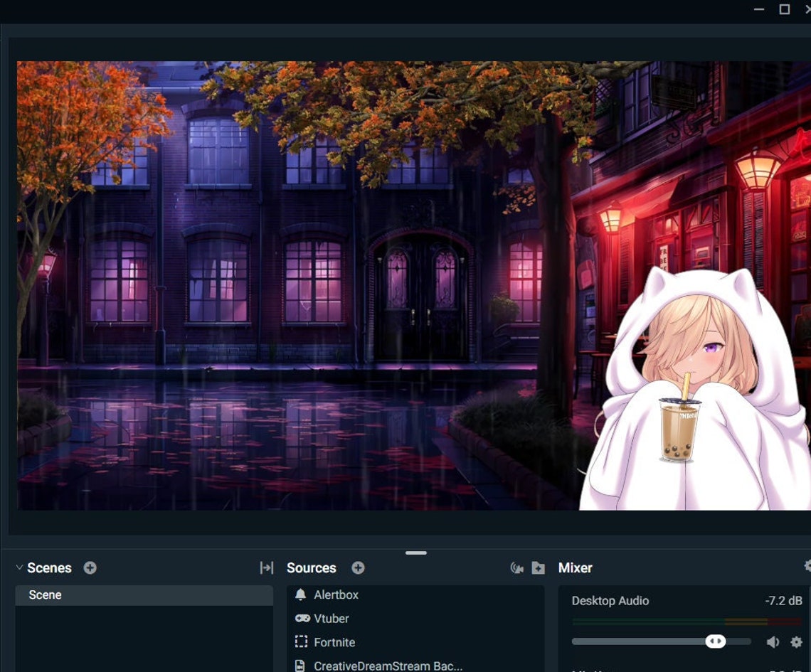Select the Scene entry in Scenes list
Image resolution: width=811 pixels, height=672 pixels.
pyautogui.click(x=45, y=594)
